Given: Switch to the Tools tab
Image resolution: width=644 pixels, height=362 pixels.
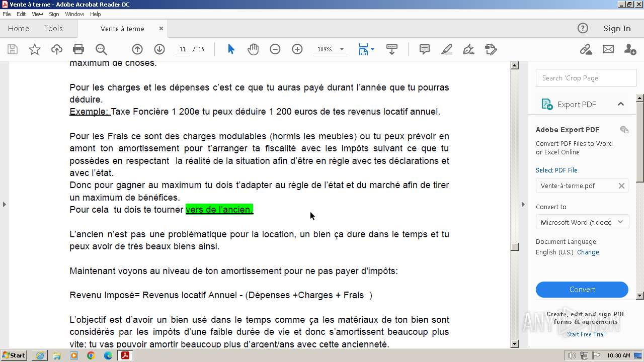Looking at the screenshot, I should pyautogui.click(x=53, y=29).
